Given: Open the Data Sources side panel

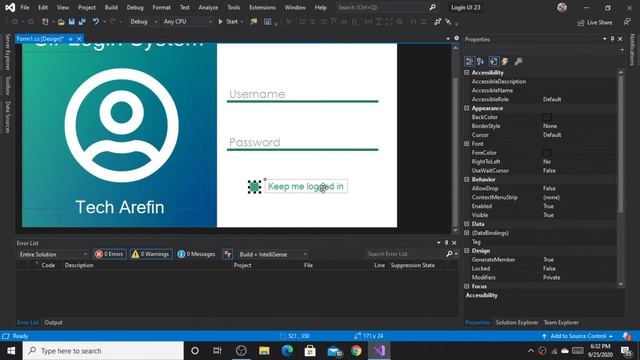Looking at the screenshot, I should 7,117.
